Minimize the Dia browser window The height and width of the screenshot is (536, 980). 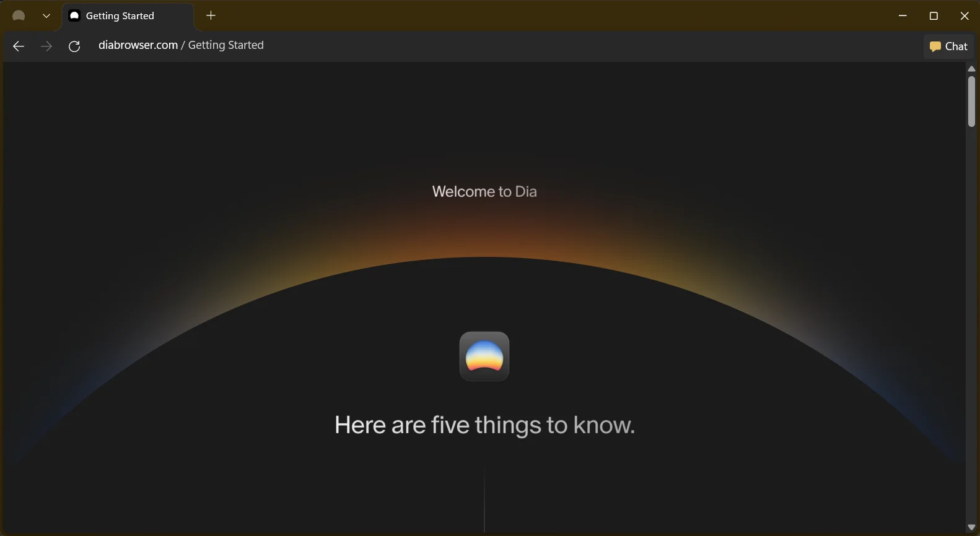(x=903, y=16)
